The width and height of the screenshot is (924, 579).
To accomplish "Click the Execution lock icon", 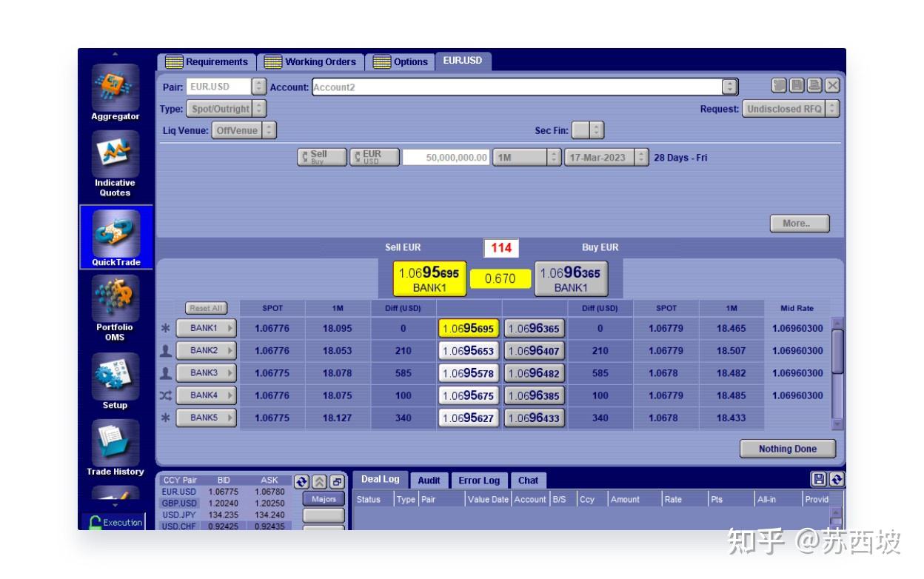I will (95, 522).
